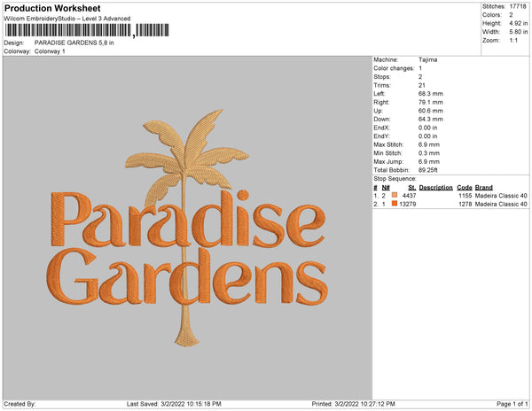Click the thread code 1155
The height and width of the screenshot is (411, 532).
(x=465, y=196)
